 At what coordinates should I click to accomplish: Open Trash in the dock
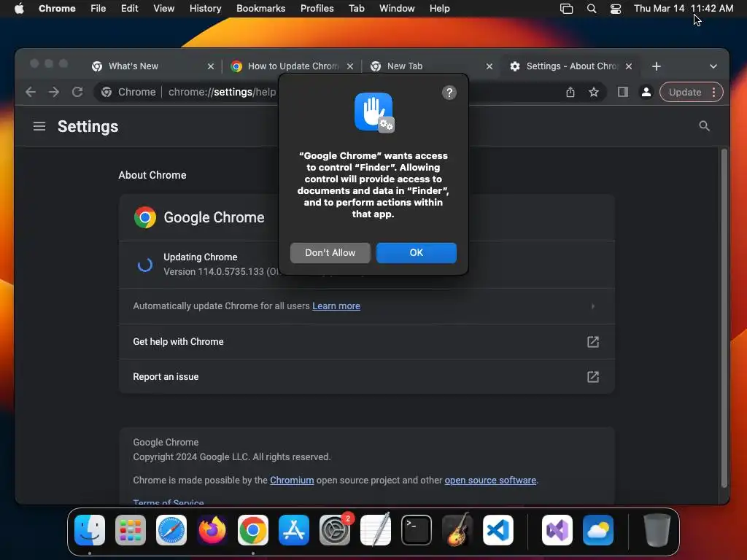(x=657, y=530)
